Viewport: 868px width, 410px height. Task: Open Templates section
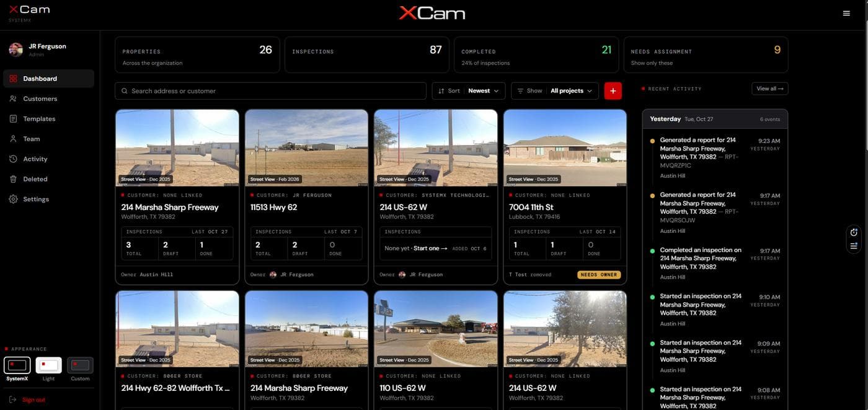click(x=48, y=119)
